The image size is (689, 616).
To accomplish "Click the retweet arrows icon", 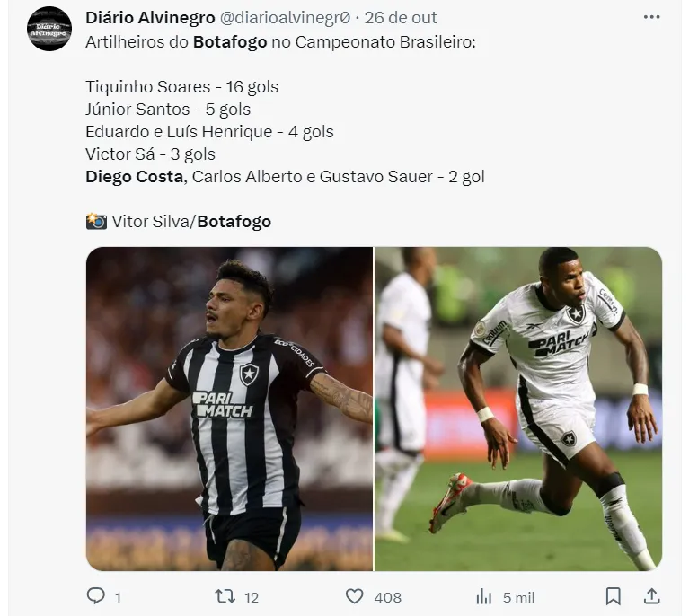I will (x=224, y=596).
